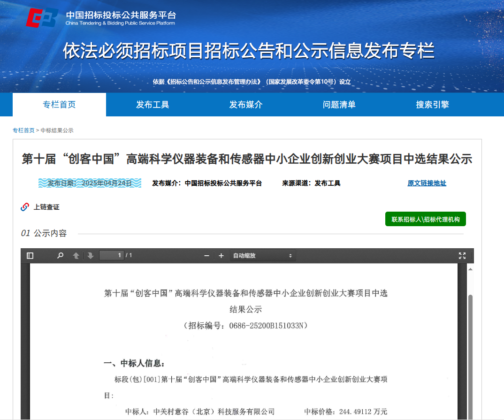Open the 自动缩放 zoom dropdown

[262, 256]
